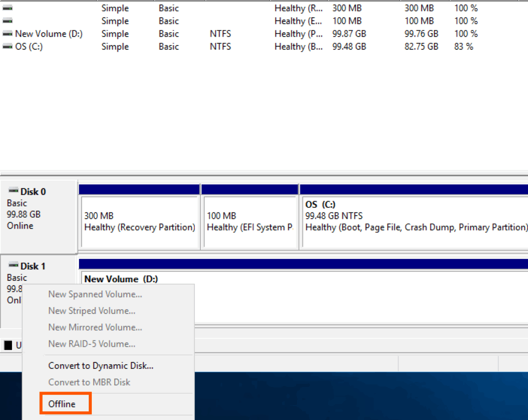Viewport: 528px width, 420px height.
Task: Click the Healthy (B... status cell
Action: [299, 46]
